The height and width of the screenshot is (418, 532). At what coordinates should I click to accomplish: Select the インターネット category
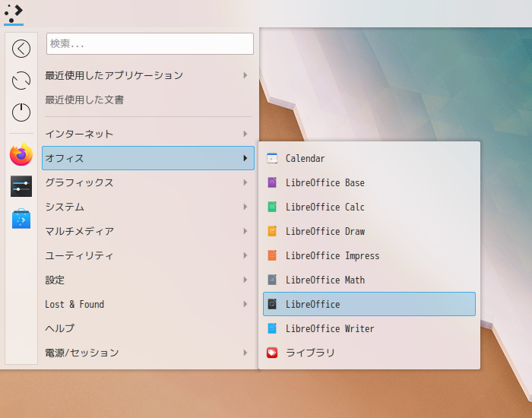click(148, 134)
